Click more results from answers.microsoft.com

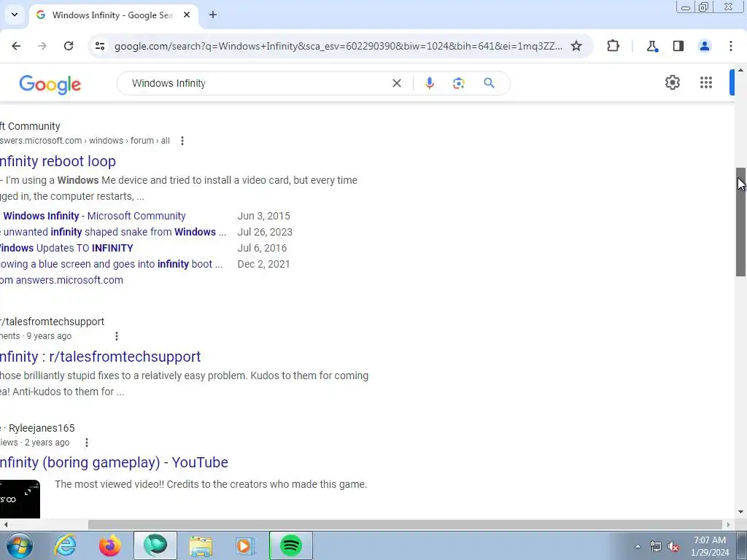(x=61, y=281)
